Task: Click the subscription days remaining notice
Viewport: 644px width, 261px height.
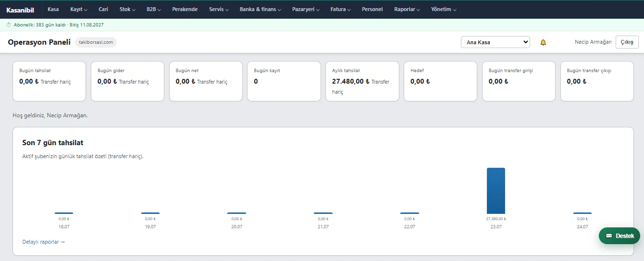Action: coord(59,25)
